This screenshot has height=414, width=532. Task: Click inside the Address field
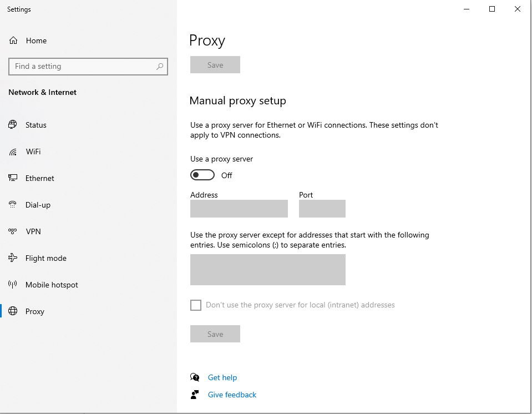click(x=239, y=209)
